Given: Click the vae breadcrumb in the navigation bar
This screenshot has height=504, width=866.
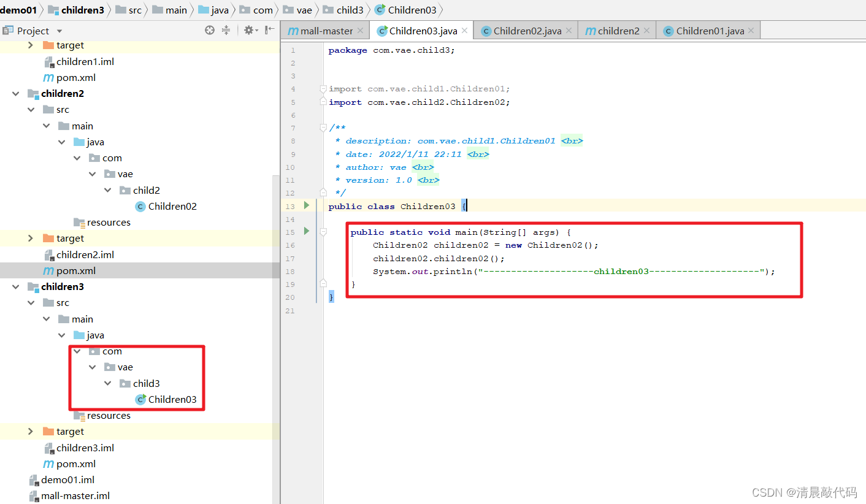Looking at the screenshot, I should coord(297,10).
